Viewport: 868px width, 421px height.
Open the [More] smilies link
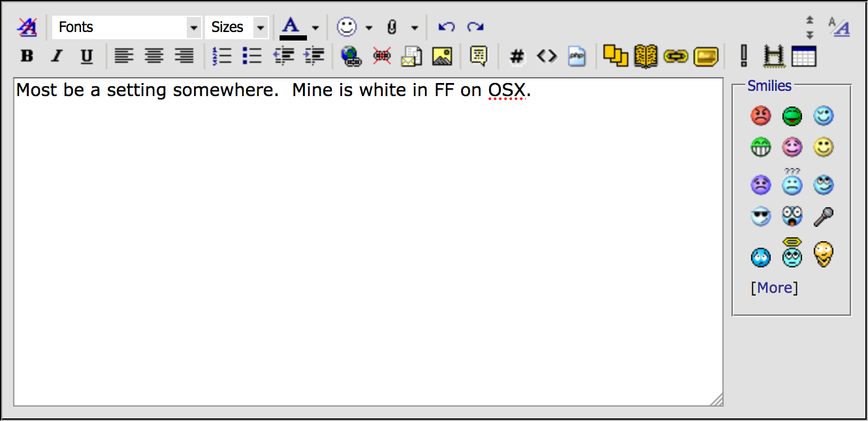click(x=775, y=288)
